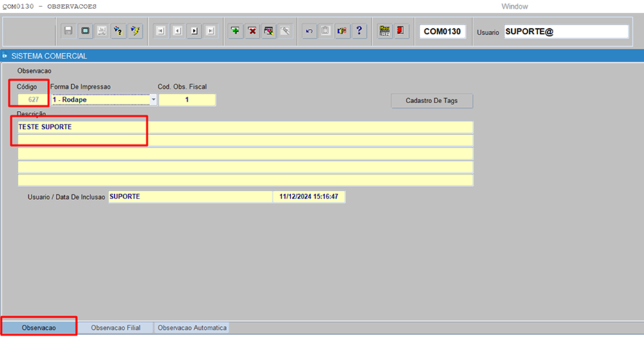Viewport: 644px width, 337px height.
Task: Click the inclusion user field SUPORTE
Action: pyautogui.click(x=190, y=197)
